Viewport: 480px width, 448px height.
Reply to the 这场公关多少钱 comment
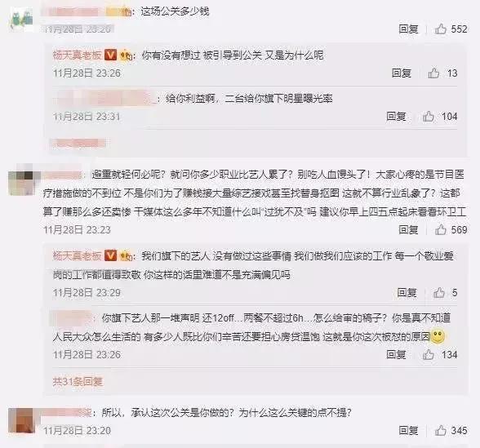click(408, 29)
